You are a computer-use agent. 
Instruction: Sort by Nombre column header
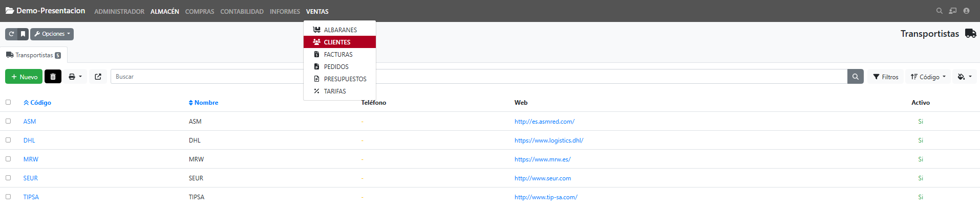click(203, 103)
